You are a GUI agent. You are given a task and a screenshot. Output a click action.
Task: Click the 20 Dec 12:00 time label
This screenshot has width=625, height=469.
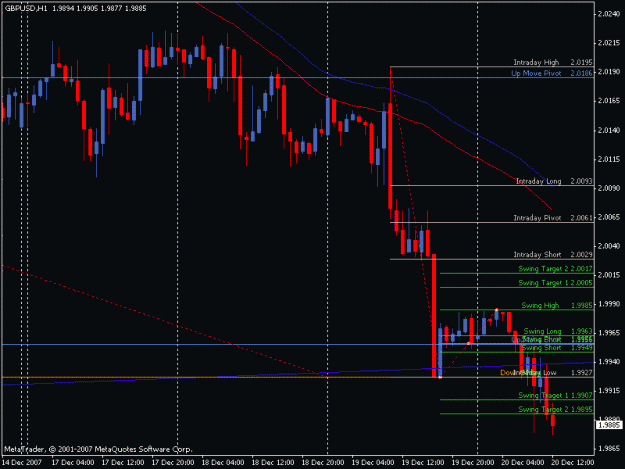[573, 463]
